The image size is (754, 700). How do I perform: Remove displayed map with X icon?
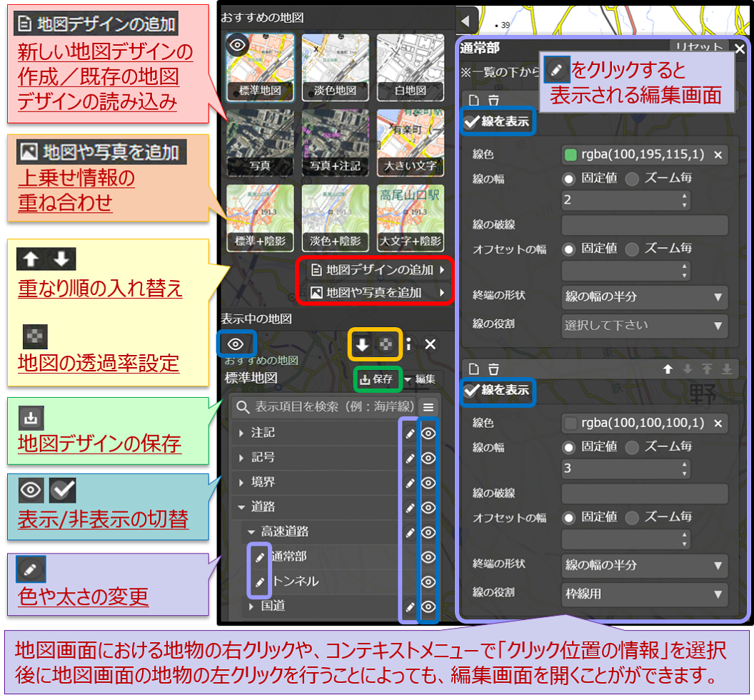click(x=431, y=344)
